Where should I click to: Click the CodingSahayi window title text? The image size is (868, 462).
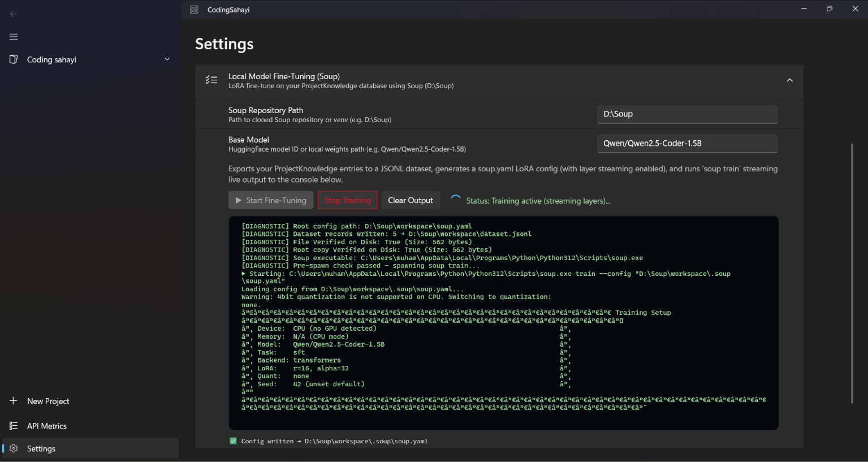[x=228, y=10]
